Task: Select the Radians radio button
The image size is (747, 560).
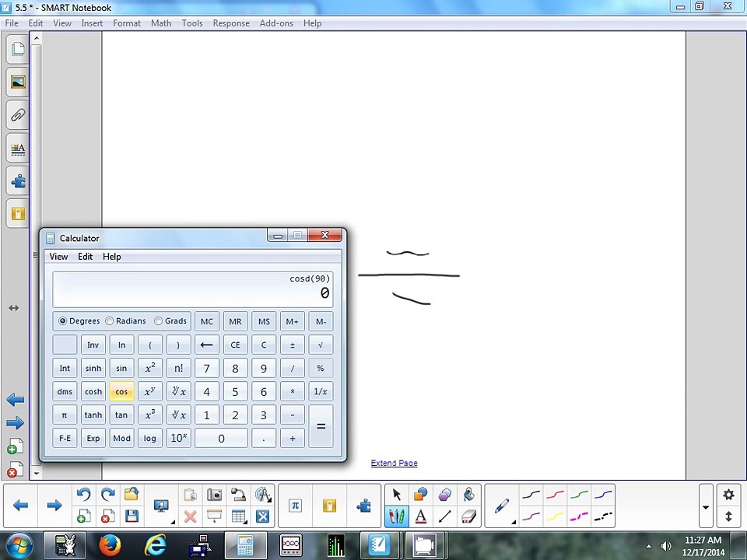Action: coord(110,321)
